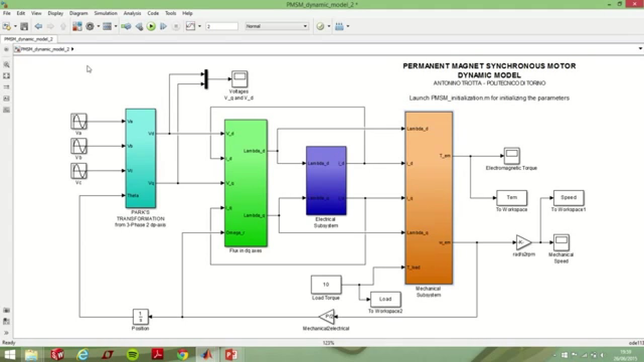The image size is (644, 362).
Task: Navigate back using the blue left arrow
Action: click(x=38, y=26)
